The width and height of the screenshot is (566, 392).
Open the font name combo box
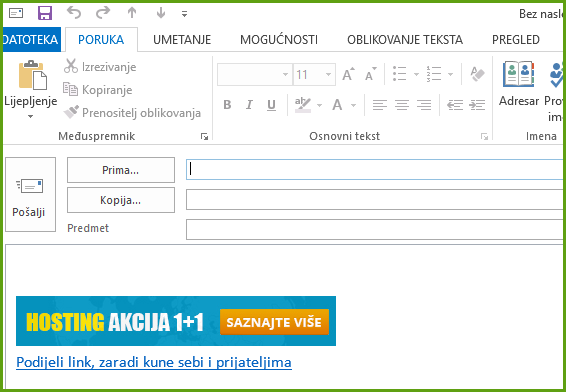254,74
